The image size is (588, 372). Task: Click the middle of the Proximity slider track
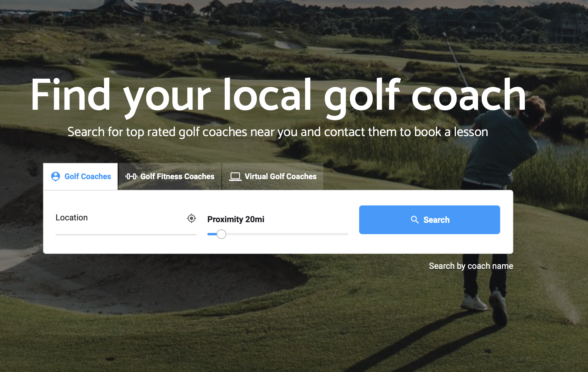pos(278,234)
